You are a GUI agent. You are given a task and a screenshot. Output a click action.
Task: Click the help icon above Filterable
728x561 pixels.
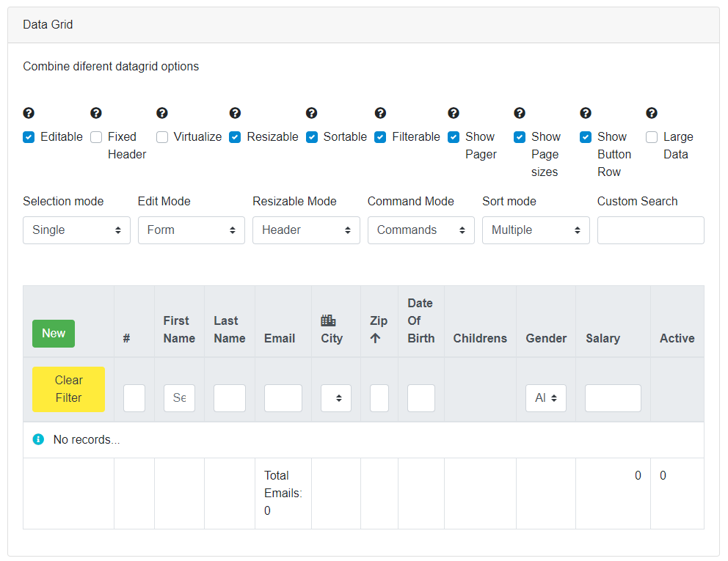(x=380, y=113)
